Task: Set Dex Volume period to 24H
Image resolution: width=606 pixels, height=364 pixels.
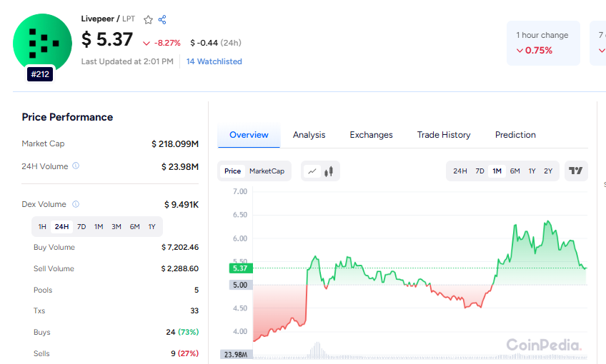Action: pyautogui.click(x=62, y=226)
